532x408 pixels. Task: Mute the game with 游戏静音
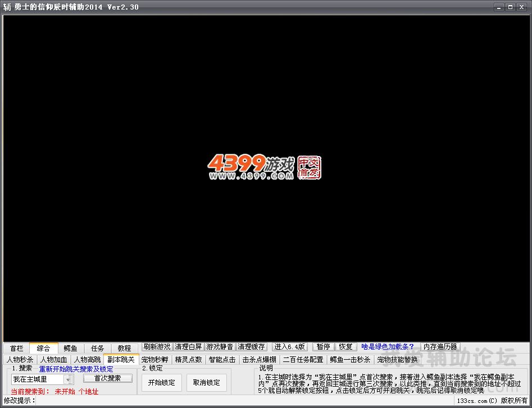(x=220, y=347)
